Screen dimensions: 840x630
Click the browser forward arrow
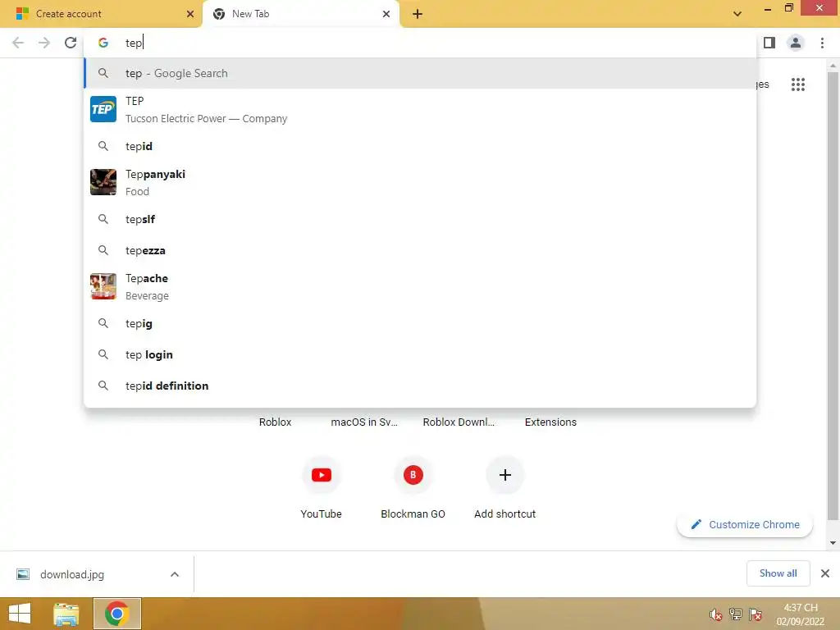coord(44,43)
